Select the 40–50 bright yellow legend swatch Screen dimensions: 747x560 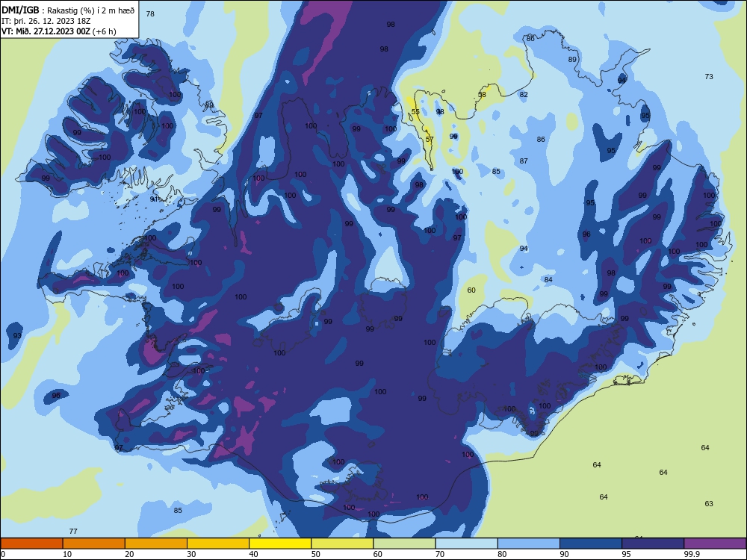click(x=280, y=544)
